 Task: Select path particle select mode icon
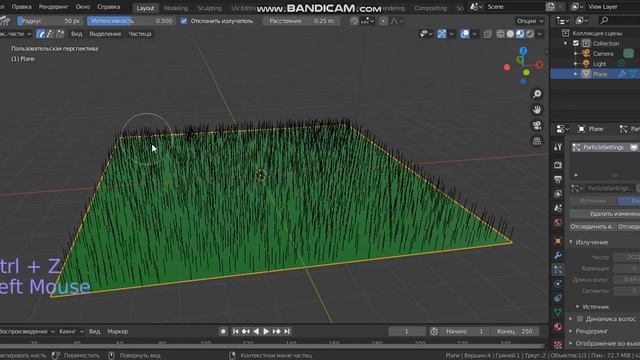(40, 34)
